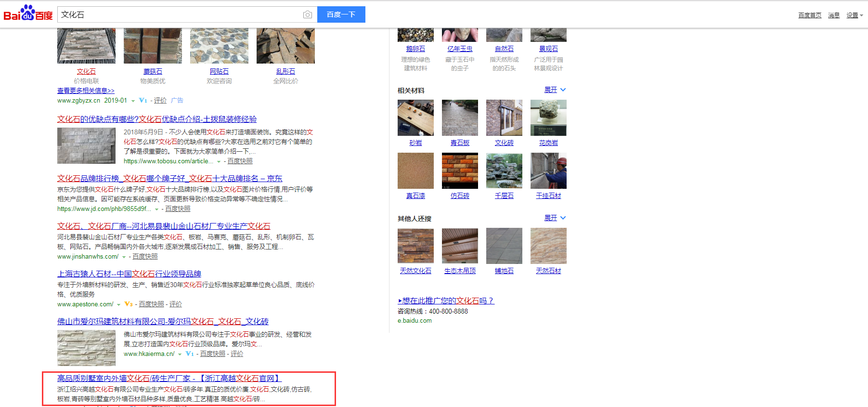Expand the 其他人还搜 section via 展开
868x407 pixels.
click(555, 218)
